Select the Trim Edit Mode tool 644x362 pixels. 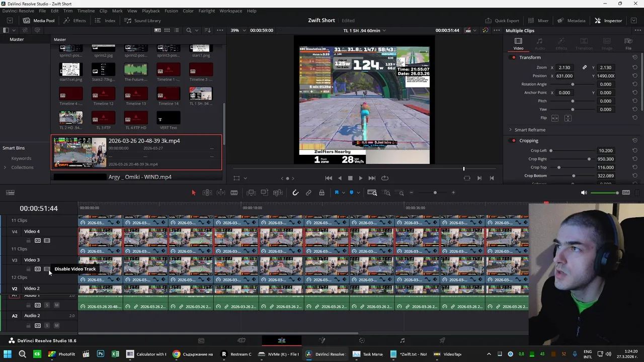coord(207,193)
